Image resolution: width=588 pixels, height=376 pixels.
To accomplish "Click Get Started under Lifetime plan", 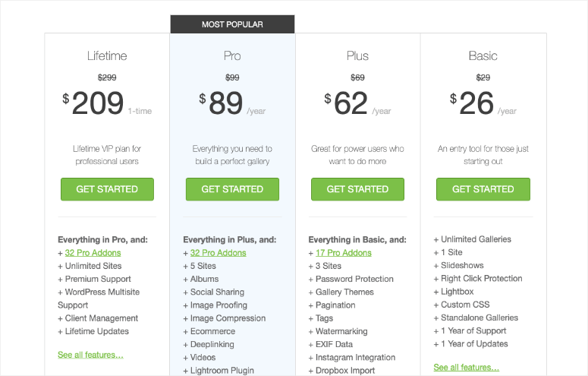I will (x=107, y=189).
